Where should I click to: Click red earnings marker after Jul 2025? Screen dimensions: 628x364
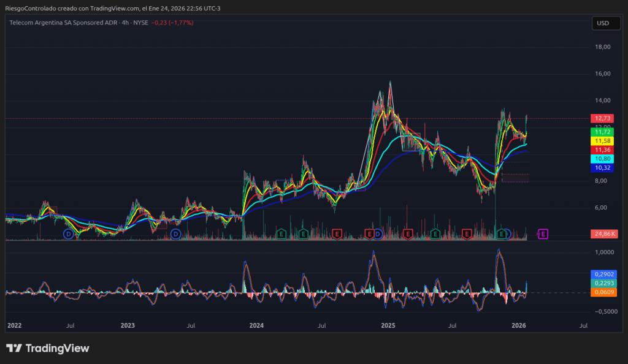tap(467, 233)
